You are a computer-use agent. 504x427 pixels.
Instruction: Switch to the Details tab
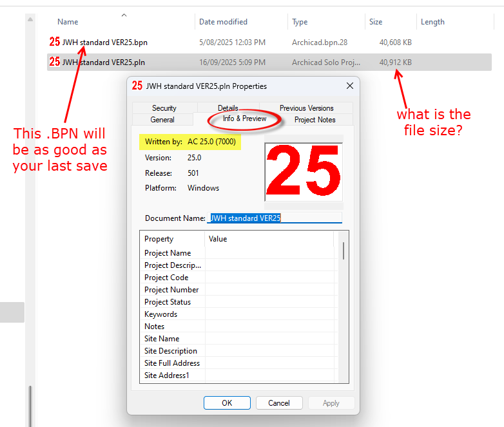[228, 108]
